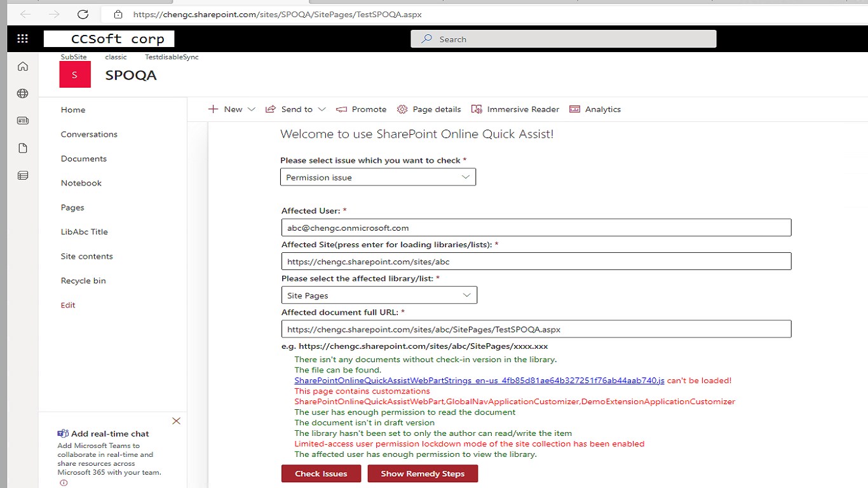Click the CCSoft corp header title
The height and width of the screenshot is (488, 868).
[118, 39]
